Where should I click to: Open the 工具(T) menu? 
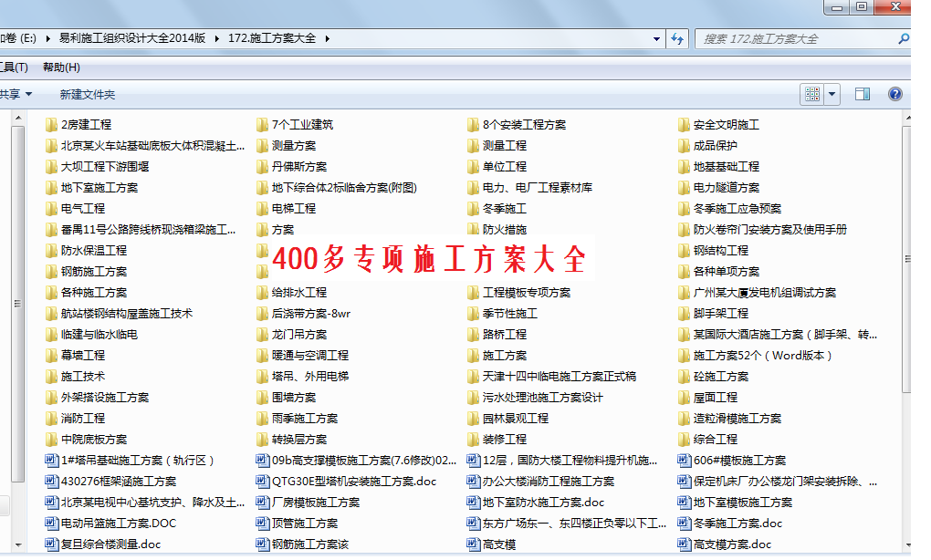(x=13, y=67)
